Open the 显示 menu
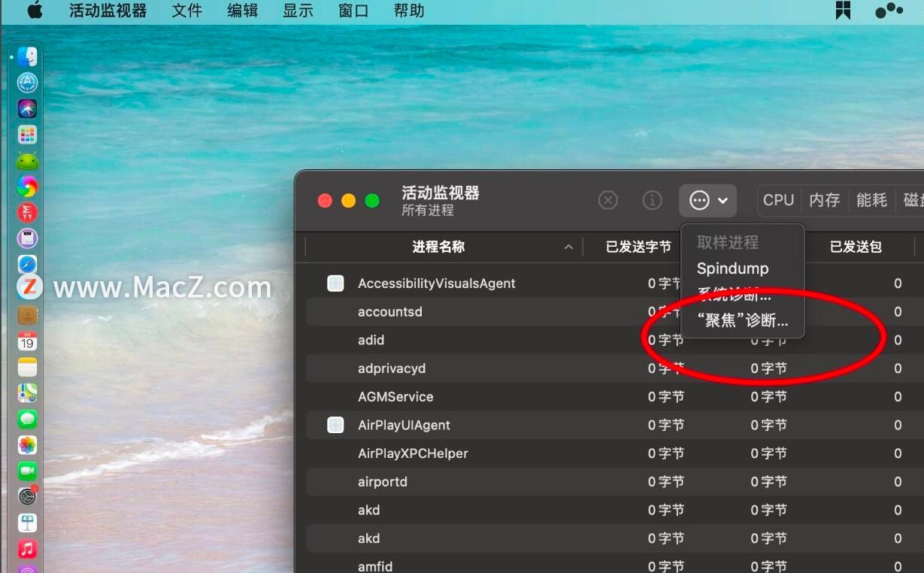The height and width of the screenshot is (573, 924). [298, 11]
